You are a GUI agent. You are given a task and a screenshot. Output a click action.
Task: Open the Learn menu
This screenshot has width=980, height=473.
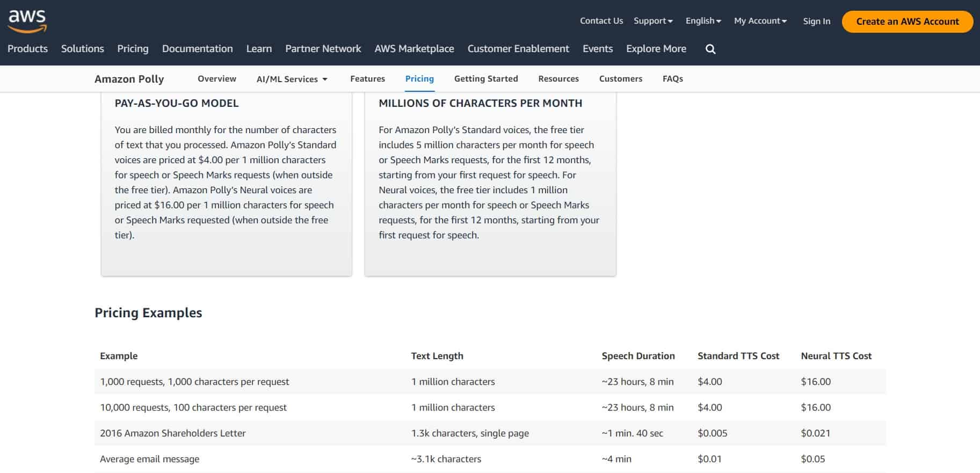[259, 49]
